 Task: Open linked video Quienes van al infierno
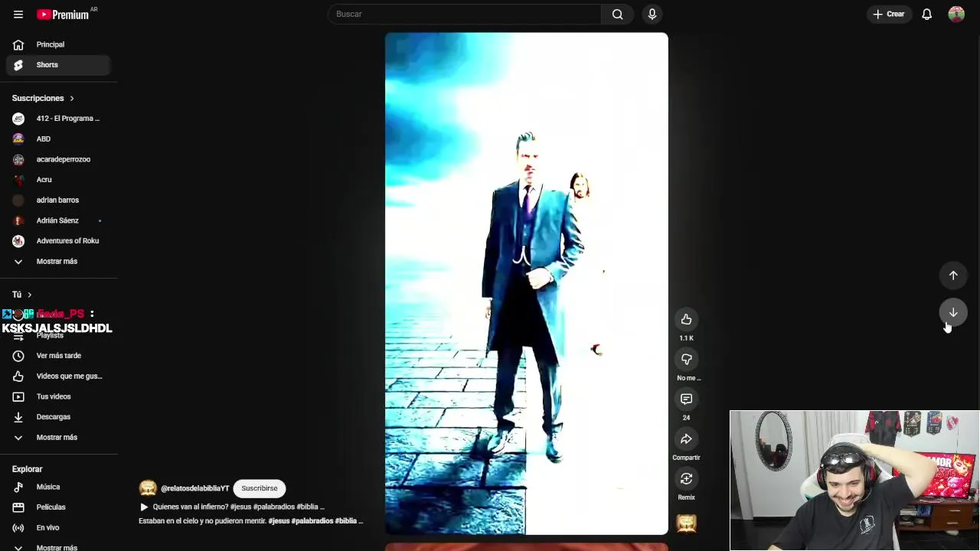(x=233, y=507)
